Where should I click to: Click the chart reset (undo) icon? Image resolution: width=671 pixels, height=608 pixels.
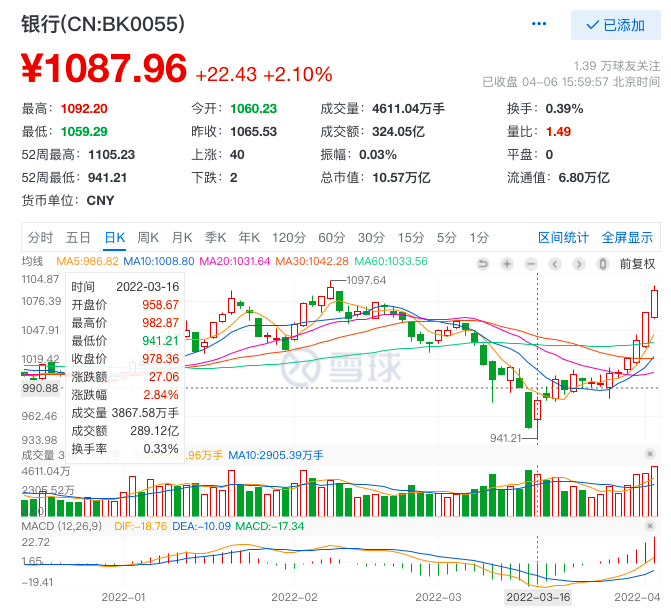click(x=483, y=264)
